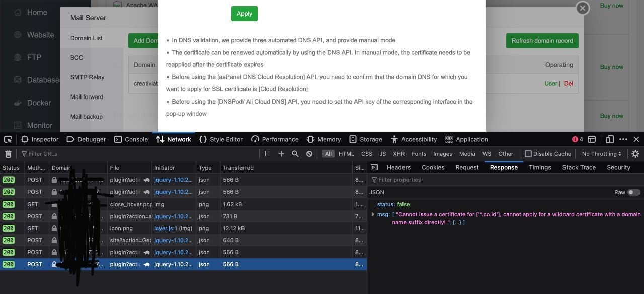644x294 pixels.
Task: Filter requests by XHR type
Action: click(398, 154)
